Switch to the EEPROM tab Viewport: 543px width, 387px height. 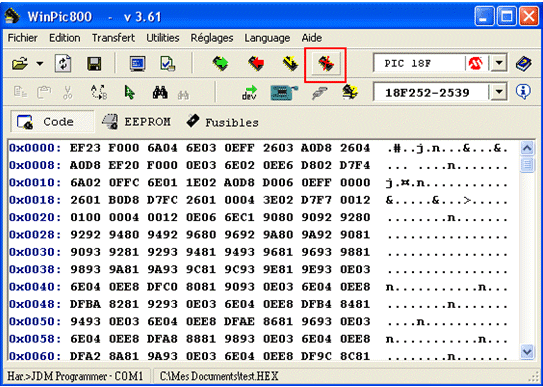(x=136, y=122)
